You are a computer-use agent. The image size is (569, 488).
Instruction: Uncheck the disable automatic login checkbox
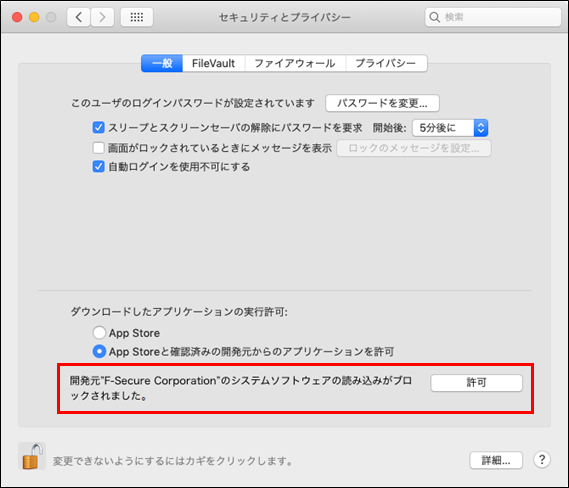coord(98,167)
